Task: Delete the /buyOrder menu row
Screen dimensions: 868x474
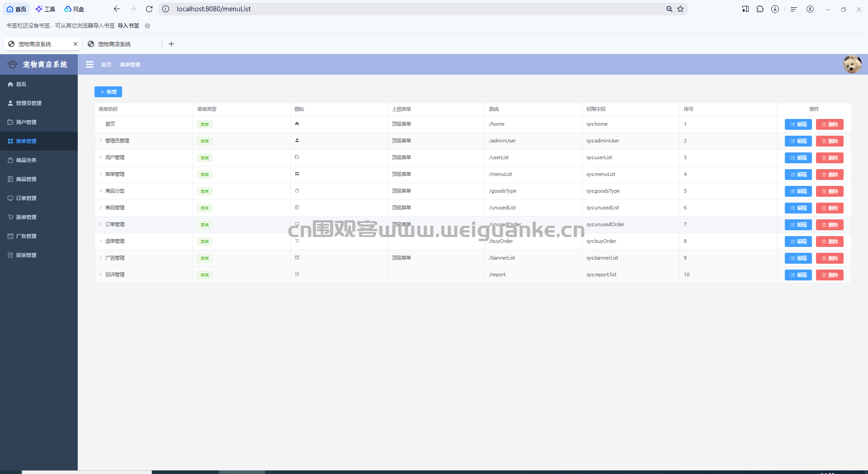Action: click(830, 242)
